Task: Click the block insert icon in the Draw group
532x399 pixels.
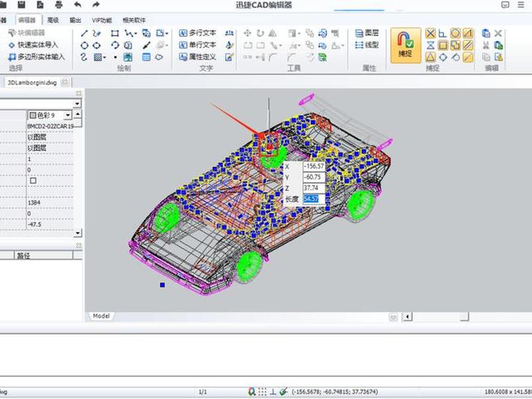Action: [x=146, y=33]
